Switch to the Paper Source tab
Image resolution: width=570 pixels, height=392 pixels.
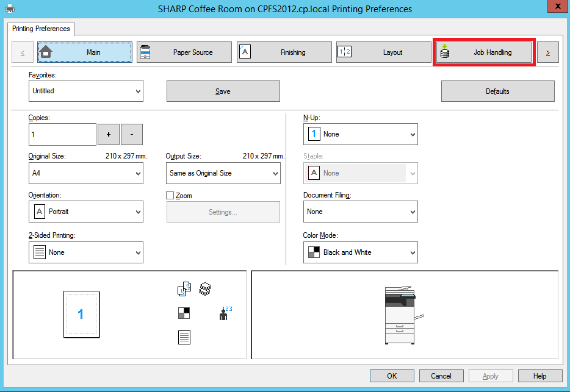(184, 52)
